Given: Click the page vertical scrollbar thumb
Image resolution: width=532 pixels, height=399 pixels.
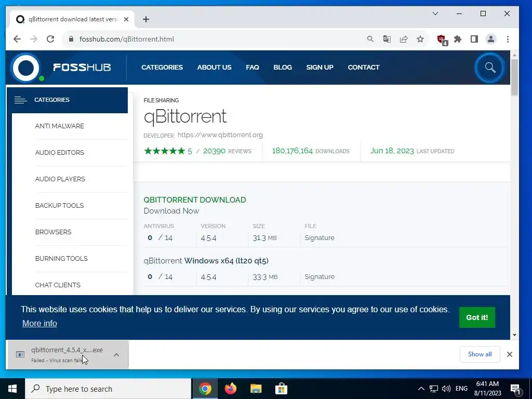Looking at the screenshot, I should 514,77.
